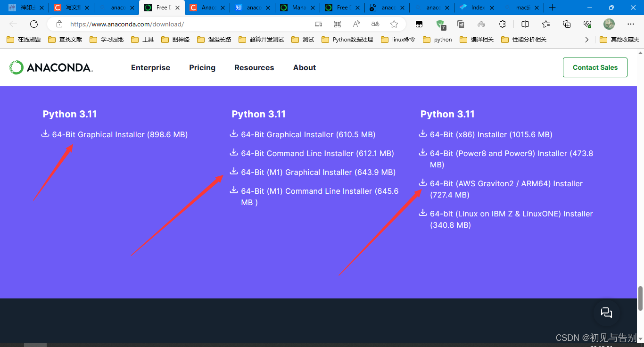
Task: Click the Contact Sales button
Action: (595, 67)
